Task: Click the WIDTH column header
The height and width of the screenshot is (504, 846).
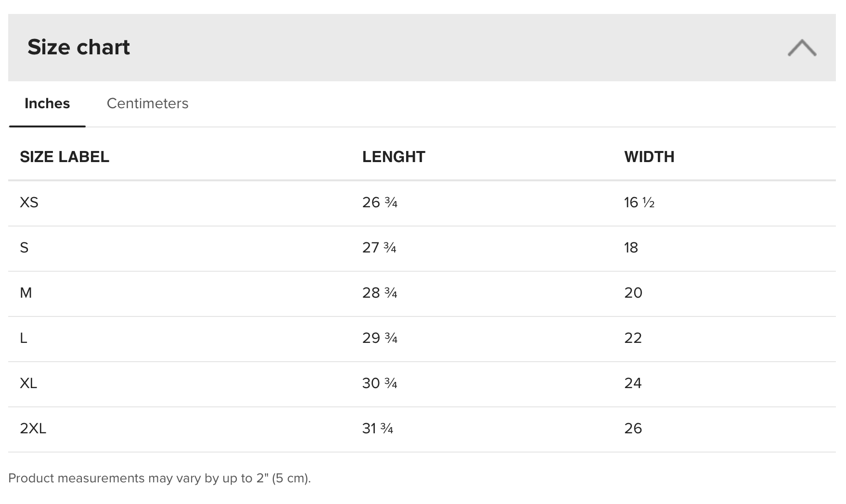Action: (649, 157)
